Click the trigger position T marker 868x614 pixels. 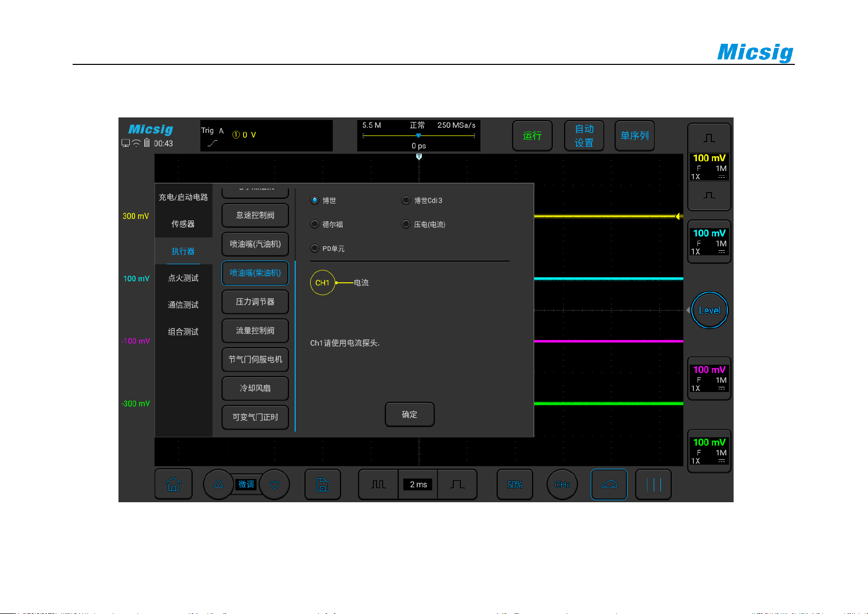pyautogui.click(x=419, y=157)
